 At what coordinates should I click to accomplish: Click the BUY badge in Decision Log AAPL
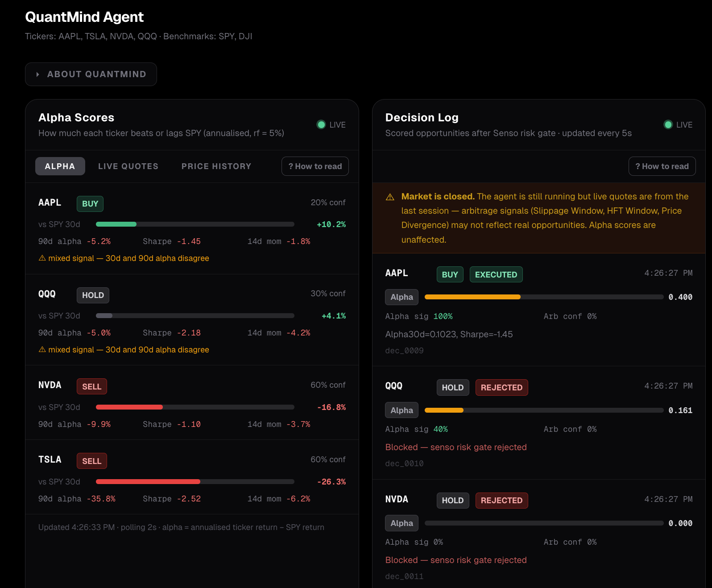[450, 274]
